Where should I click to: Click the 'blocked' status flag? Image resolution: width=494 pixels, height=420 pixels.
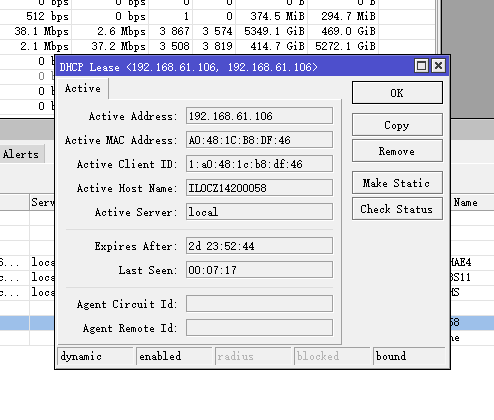(x=332, y=356)
